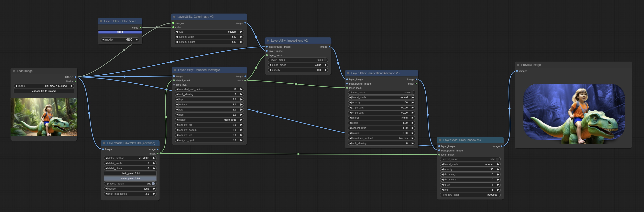Collapse the LayerUtility: ColorPicker node dot
Image resolution: width=644 pixels, height=212 pixels.
tap(101, 21)
